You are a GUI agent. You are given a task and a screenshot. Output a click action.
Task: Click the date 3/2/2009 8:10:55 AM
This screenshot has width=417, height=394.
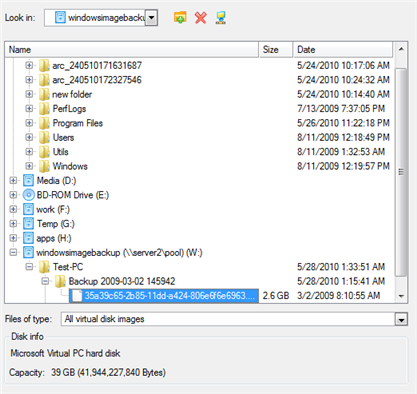(x=339, y=296)
